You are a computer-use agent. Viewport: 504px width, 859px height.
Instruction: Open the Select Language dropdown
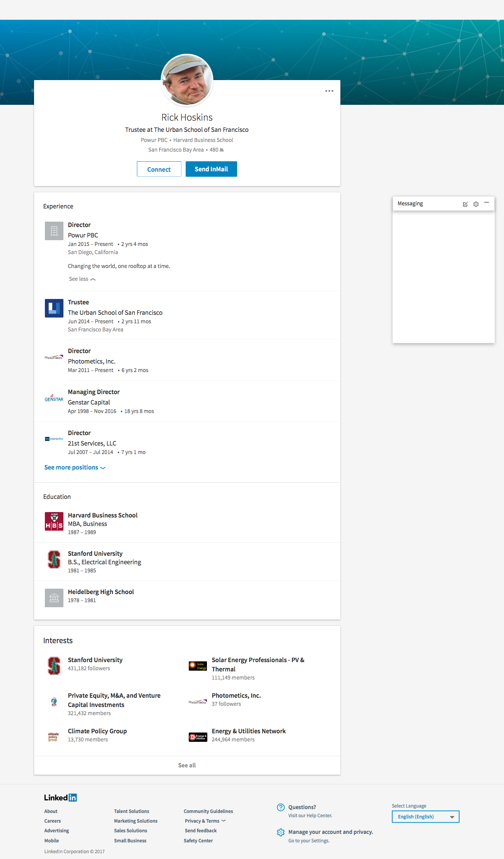pos(425,817)
